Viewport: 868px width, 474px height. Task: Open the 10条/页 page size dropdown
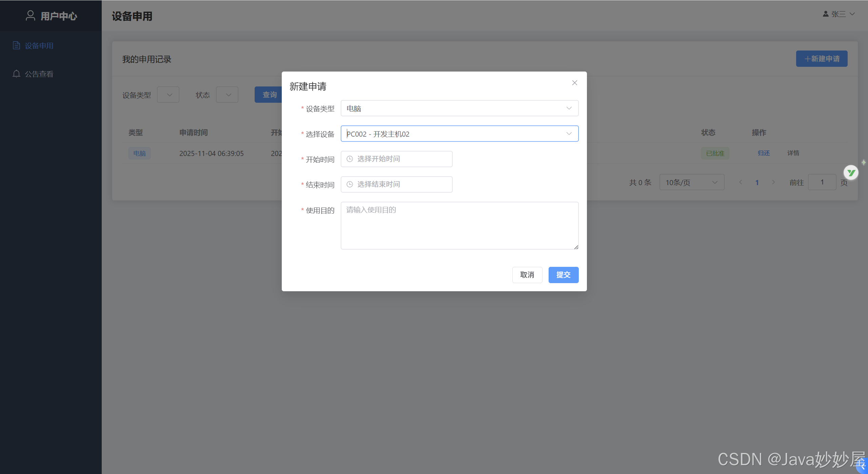point(692,182)
